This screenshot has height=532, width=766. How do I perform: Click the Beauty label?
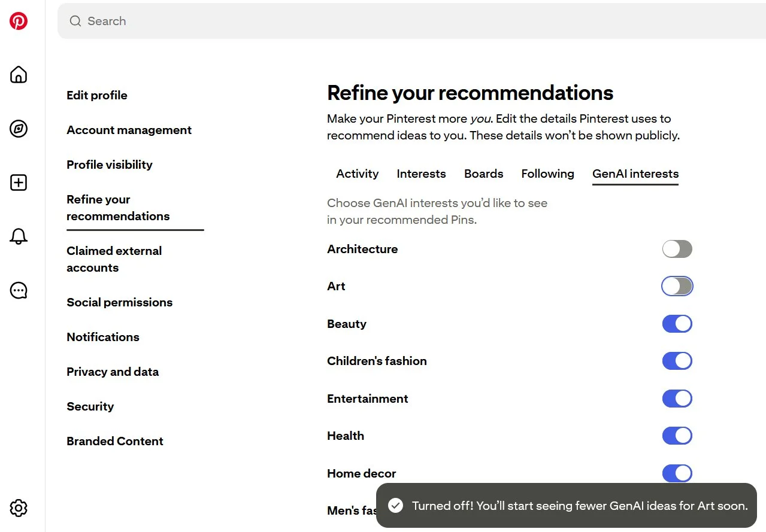click(347, 324)
